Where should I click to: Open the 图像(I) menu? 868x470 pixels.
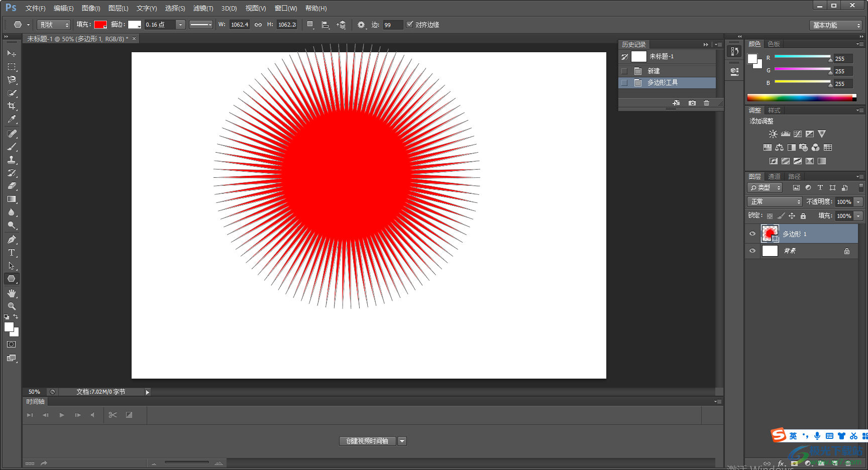tap(91, 8)
